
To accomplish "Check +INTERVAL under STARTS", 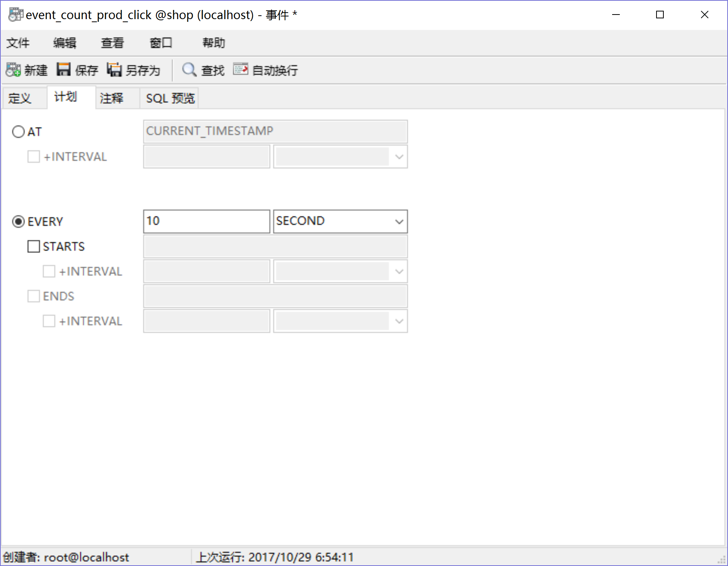I will tap(49, 272).
